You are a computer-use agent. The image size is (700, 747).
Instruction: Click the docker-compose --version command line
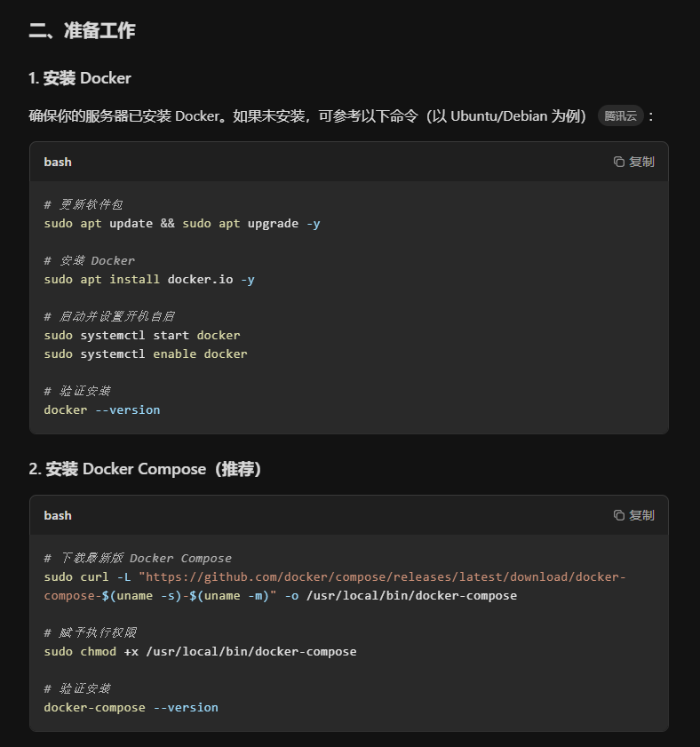coord(131,708)
